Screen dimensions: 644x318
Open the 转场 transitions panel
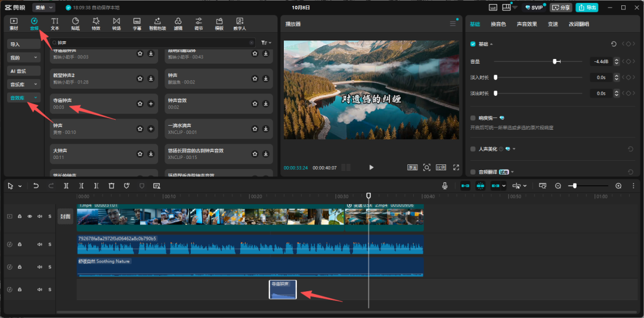click(116, 24)
